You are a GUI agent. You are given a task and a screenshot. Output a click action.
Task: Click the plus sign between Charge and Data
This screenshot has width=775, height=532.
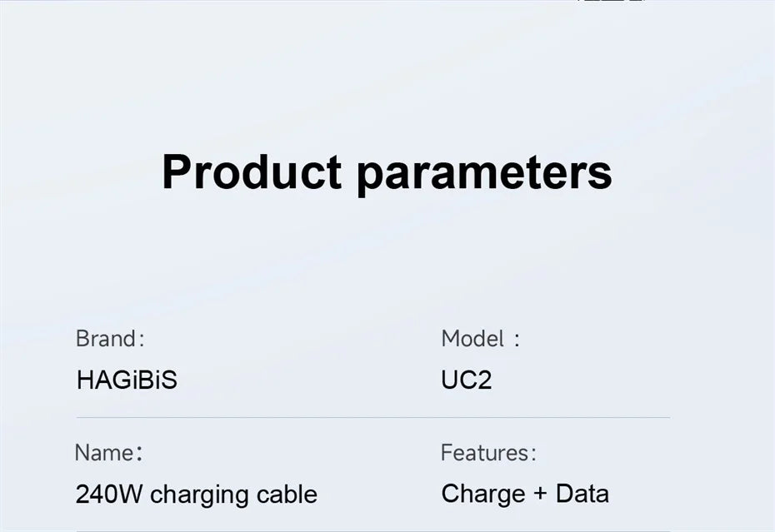540,495
